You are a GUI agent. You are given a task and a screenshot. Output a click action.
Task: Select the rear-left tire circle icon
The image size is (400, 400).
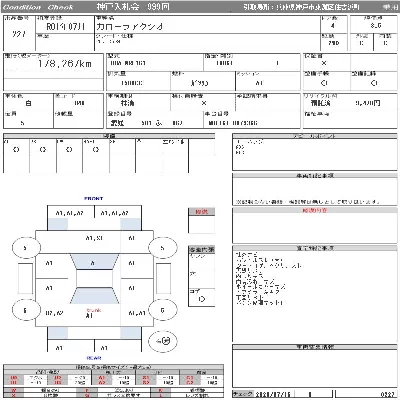tap(26, 310)
